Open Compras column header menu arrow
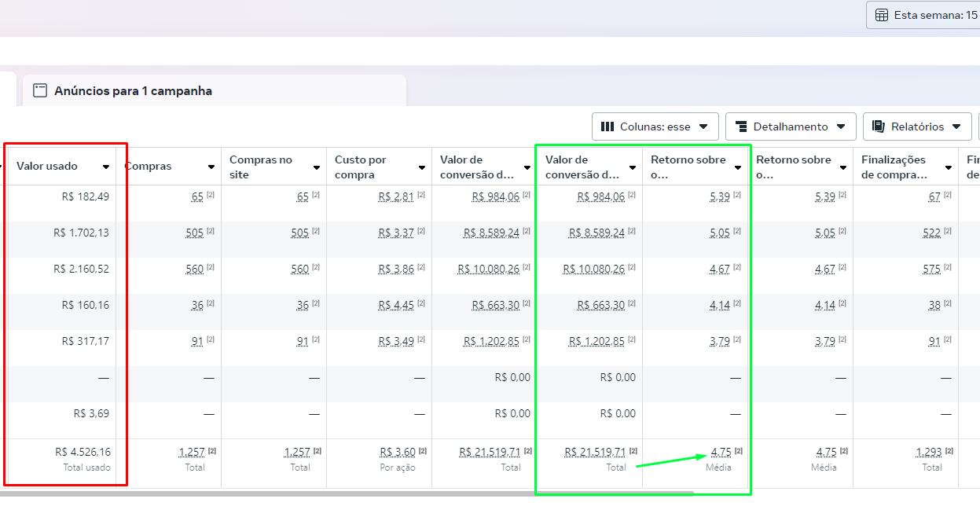 pyautogui.click(x=211, y=167)
